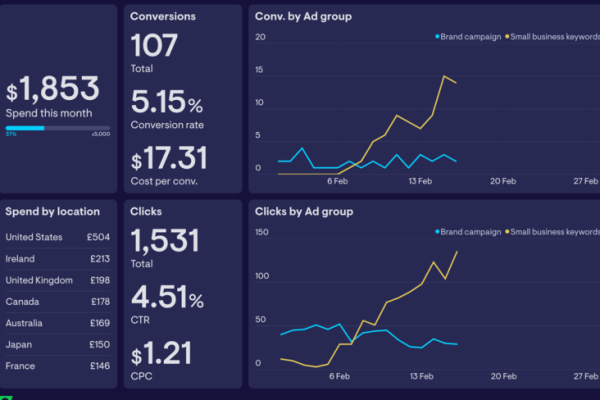Open the $17.31 cost per conv. metric

click(x=169, y=158)
